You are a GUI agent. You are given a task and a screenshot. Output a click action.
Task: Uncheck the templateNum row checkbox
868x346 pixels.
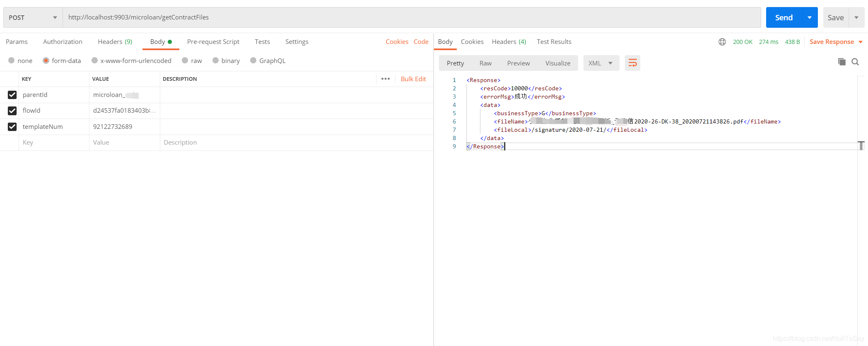click(12, 127)
